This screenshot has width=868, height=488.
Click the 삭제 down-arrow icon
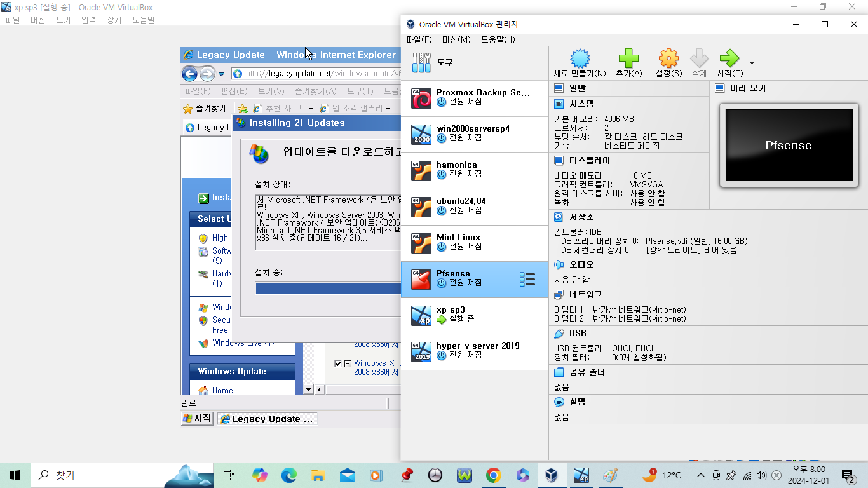pos(699,58)
